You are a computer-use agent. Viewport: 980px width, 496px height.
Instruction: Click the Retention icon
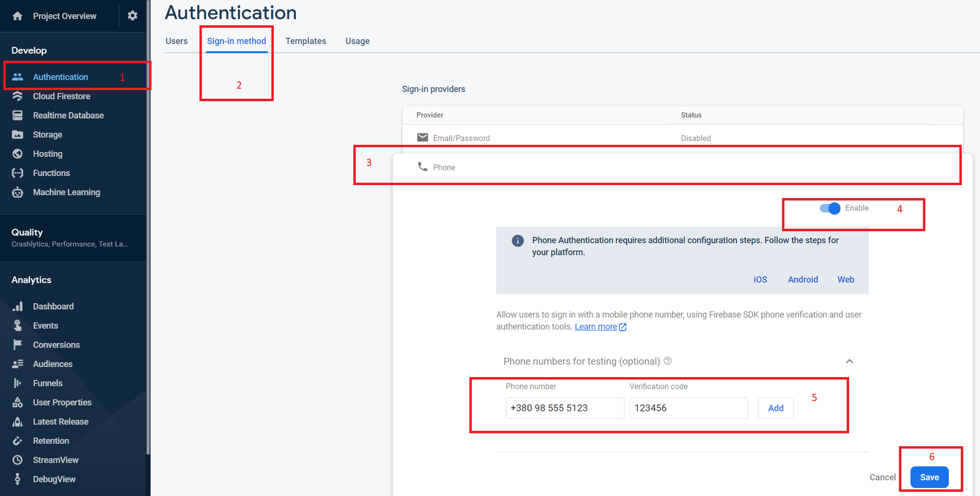tap(17, 441)
